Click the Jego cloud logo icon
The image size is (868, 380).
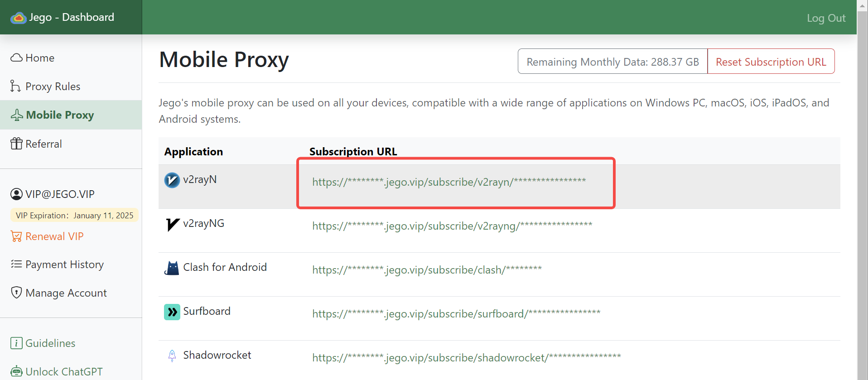tap(18, 18)
